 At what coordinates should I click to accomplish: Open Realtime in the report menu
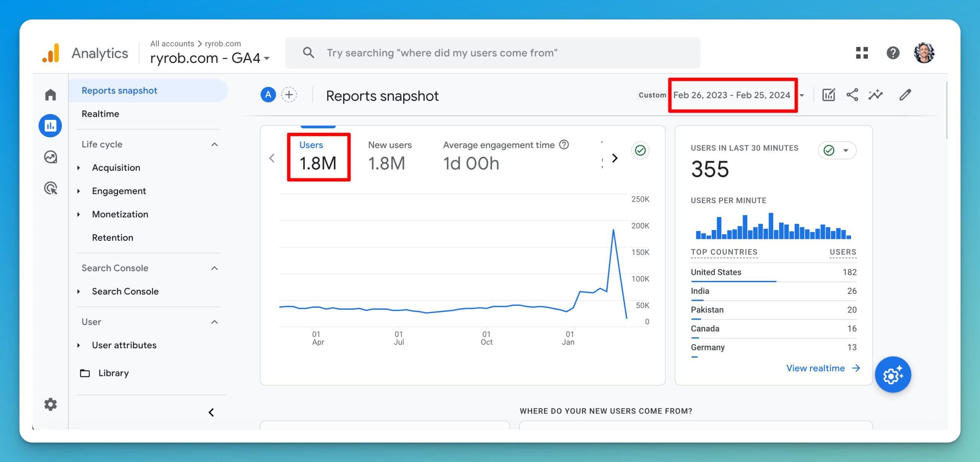pos(100,114)
